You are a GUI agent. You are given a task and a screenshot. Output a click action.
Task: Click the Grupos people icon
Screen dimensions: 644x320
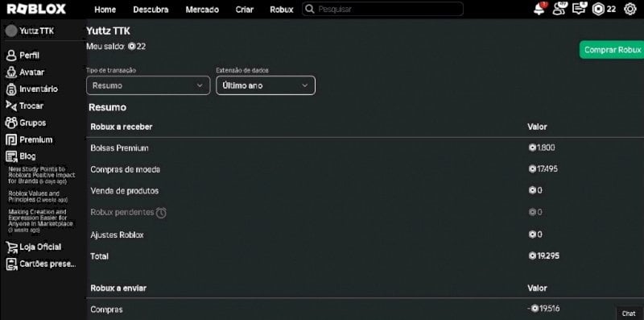(11, 123)
